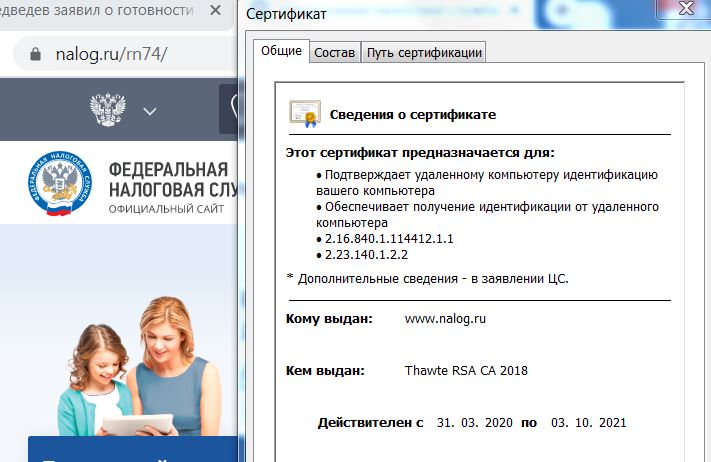Click the padlock icon in address bar
711x462 pixels.
point(35,54)
